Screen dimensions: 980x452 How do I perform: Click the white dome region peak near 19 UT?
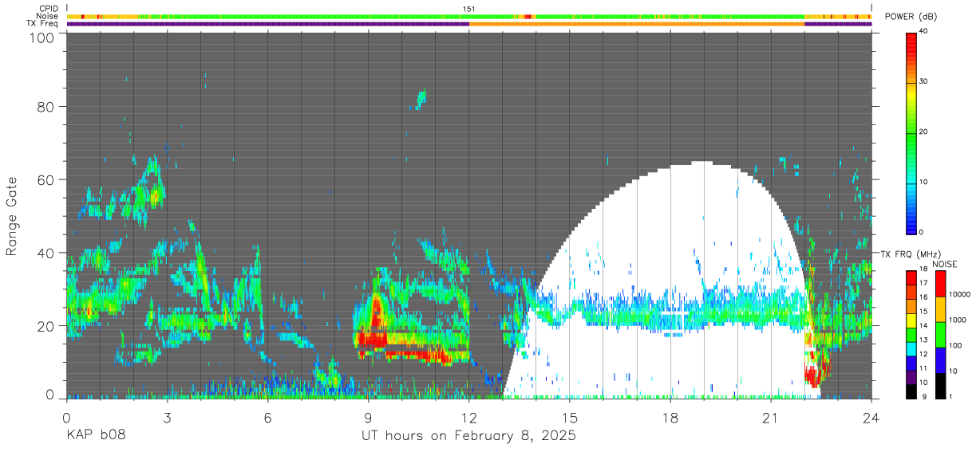point(702,163)
